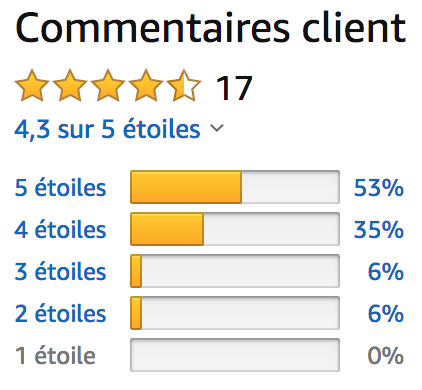Click the 1 étoile label
The image size is (422, 390).
tap(55, 355)
